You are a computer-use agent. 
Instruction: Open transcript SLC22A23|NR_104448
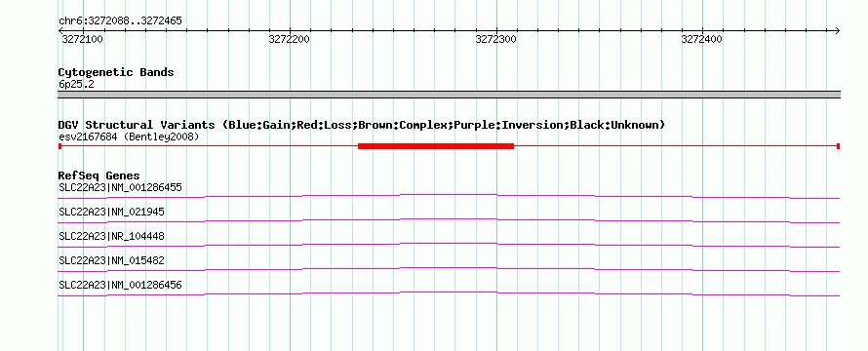point(111,236)
